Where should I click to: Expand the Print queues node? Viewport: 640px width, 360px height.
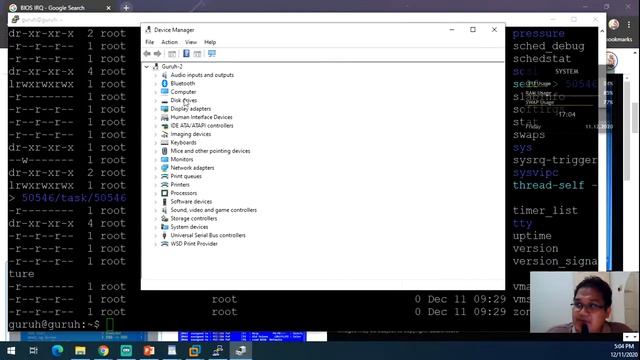click(156, 176)
